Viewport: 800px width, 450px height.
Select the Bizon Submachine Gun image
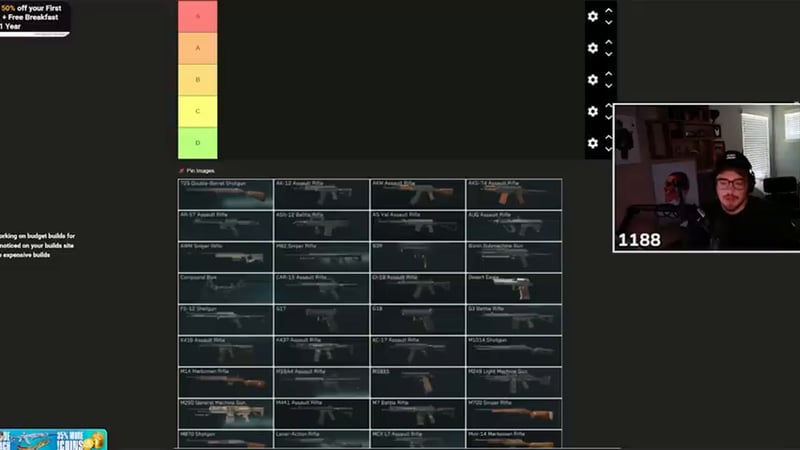coord(514,257)
